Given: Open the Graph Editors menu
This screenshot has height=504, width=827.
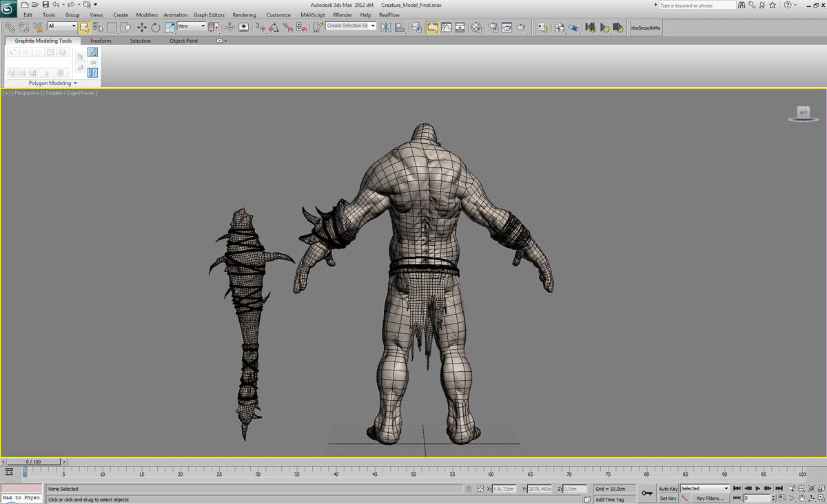Looking at the screenshot, I should (209, 15).
